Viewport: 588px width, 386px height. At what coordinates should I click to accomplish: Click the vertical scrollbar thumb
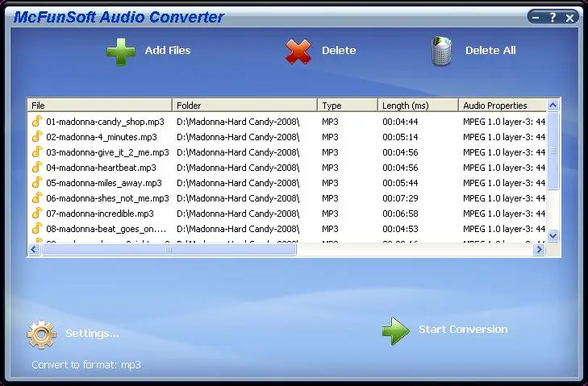(553, 151)
